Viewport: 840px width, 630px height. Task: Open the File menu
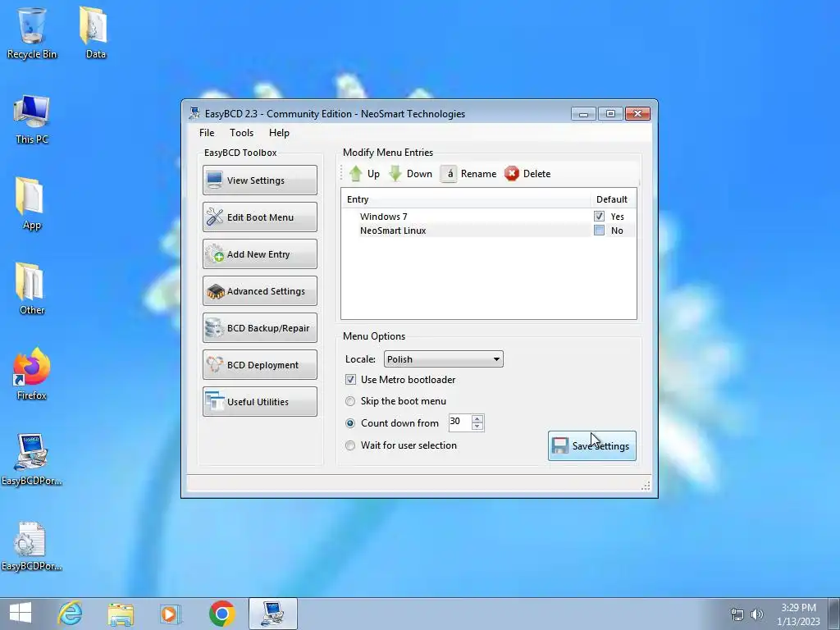(x=207, y=133)
